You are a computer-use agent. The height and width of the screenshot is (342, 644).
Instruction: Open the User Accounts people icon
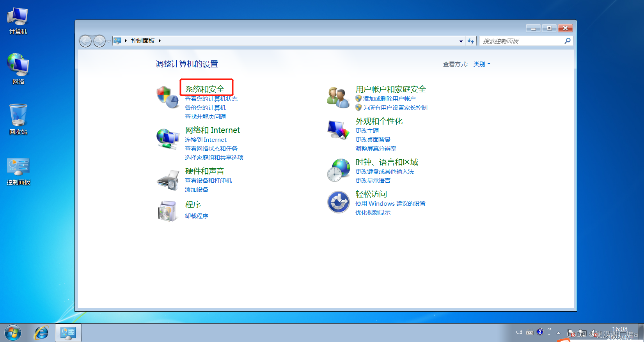(x=338, y=97)
